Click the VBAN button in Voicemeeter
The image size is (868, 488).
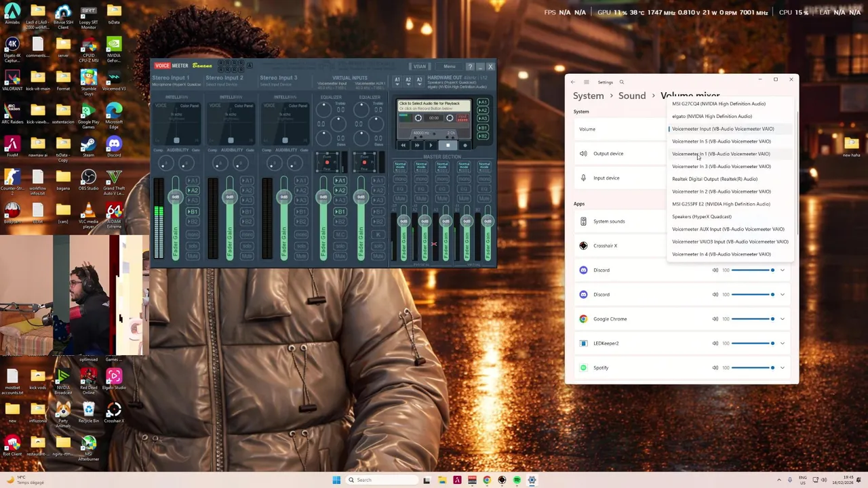[x=420, y=66]
